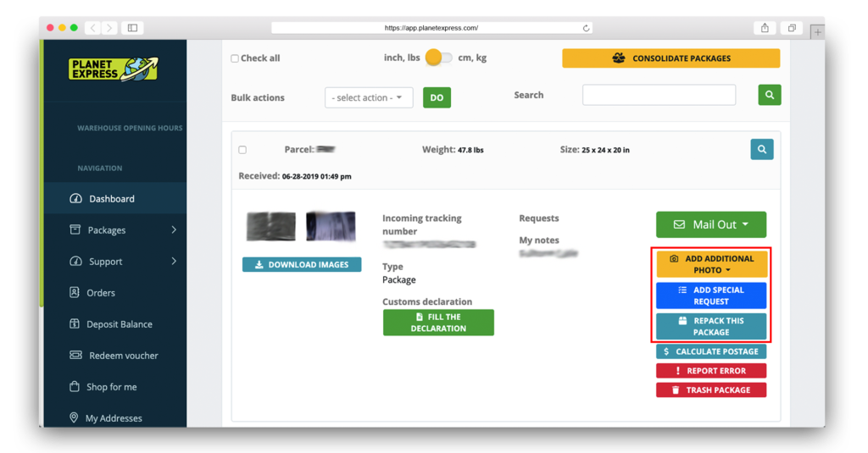Go back with Safari's back arrow

[93, 28]
